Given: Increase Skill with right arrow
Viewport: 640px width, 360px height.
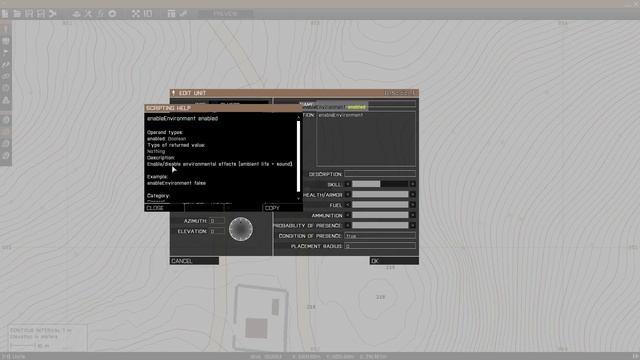Looking at the screenshot, I should (x=413, y=184).
